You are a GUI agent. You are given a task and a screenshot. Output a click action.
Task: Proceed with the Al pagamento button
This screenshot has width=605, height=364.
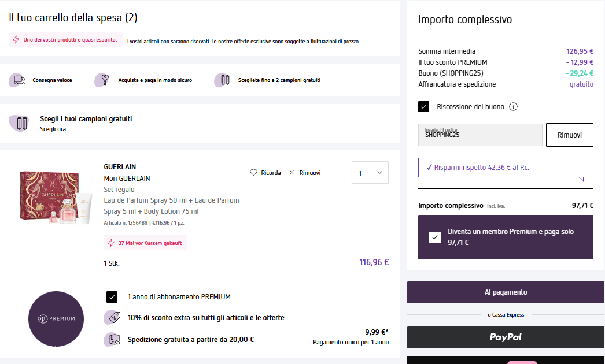506,292
